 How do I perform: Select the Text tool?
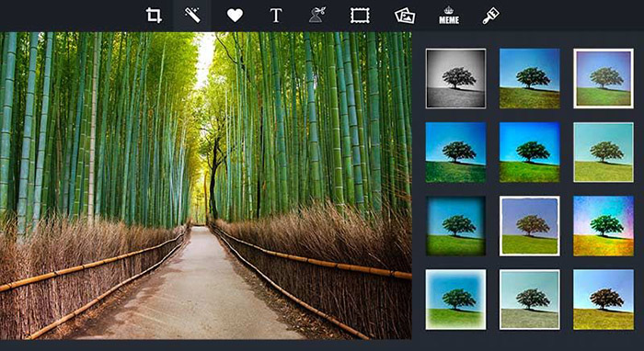point(276,16)
